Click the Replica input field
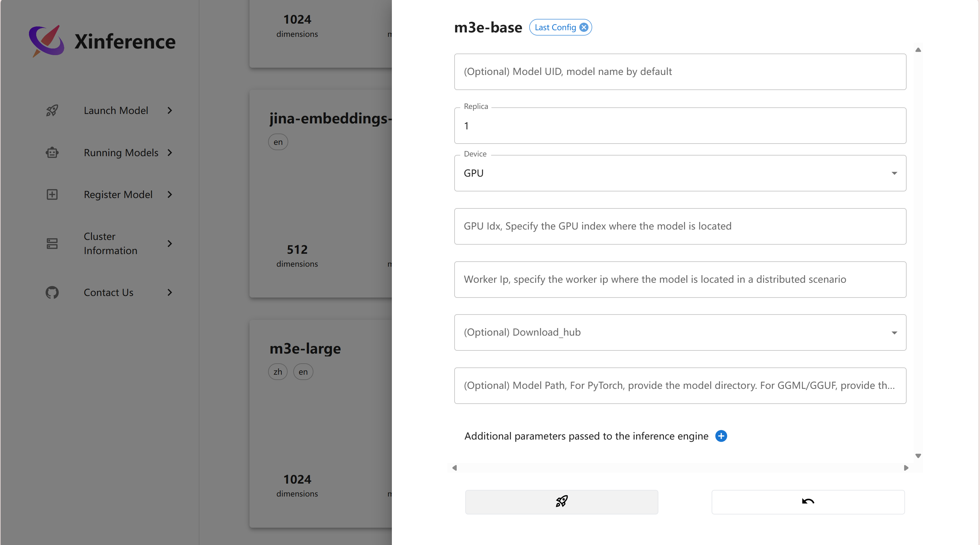The height and width of the screenshot is (545, 980). click(680, 126)
